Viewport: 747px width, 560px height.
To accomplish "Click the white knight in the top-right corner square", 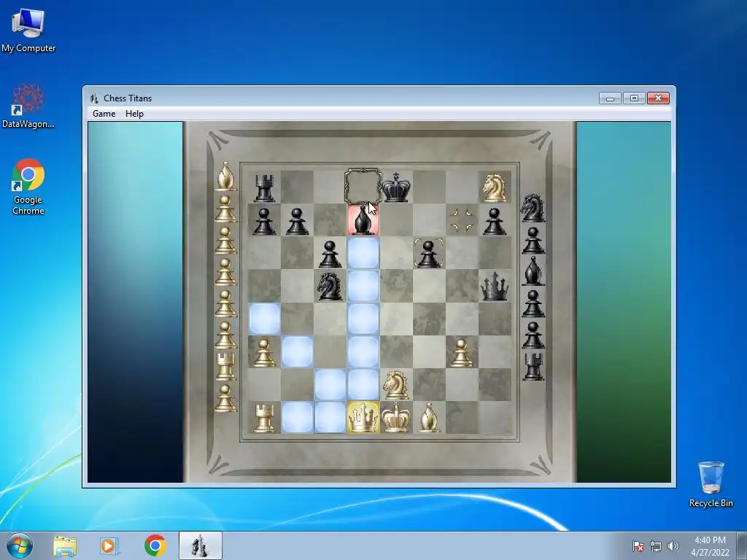I will coord(495,187).
